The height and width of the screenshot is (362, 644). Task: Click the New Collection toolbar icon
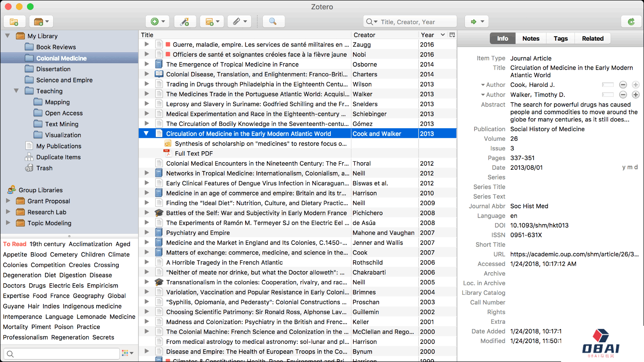(14, 22)
